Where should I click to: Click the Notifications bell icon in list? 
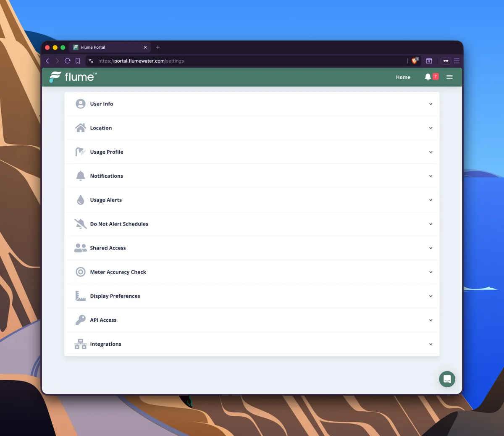tap(80, 176)
